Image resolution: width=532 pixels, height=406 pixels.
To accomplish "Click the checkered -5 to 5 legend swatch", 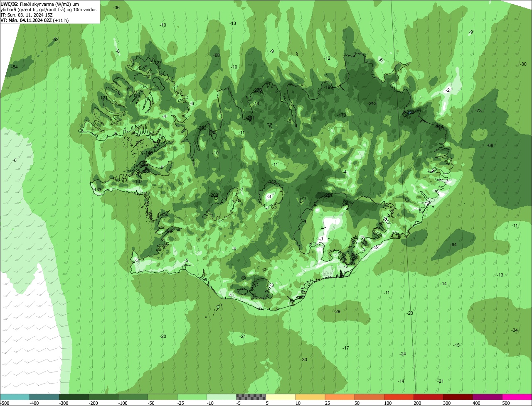I will [251, 397].
